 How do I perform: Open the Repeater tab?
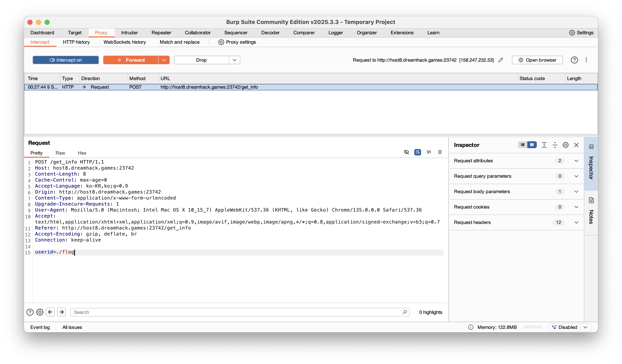pyautogui.click(x=161, y=33)
